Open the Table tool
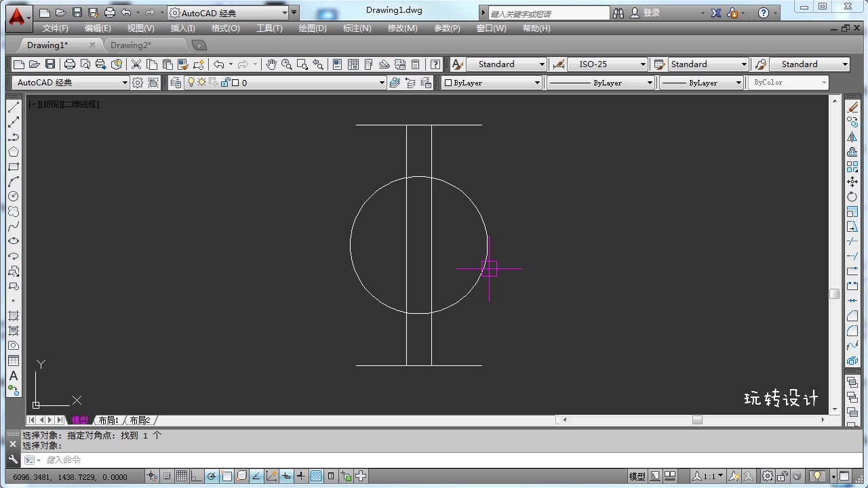This screenshot has width=868, height=488. 14,361
